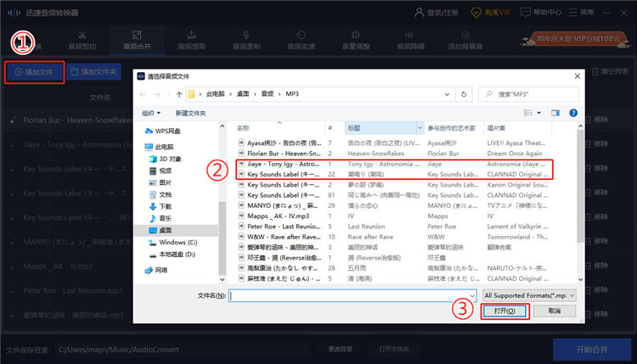Click the anniversary VIP promotion banner

[x=575, y=39]
